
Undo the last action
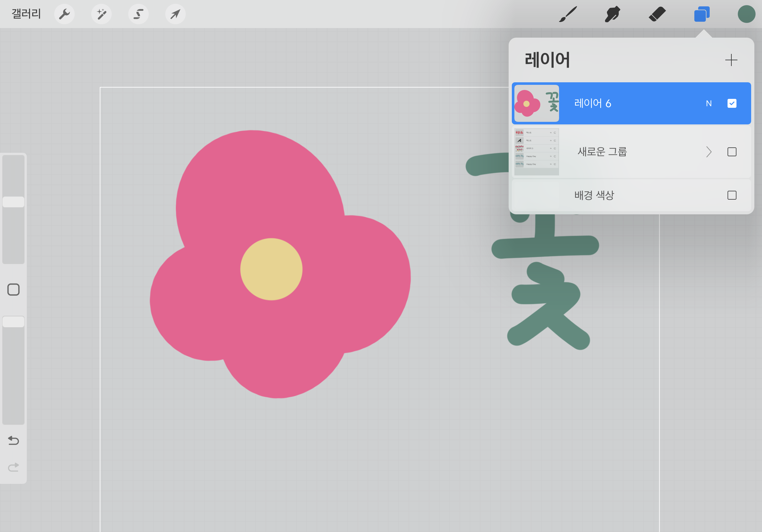tap(13, 440)
